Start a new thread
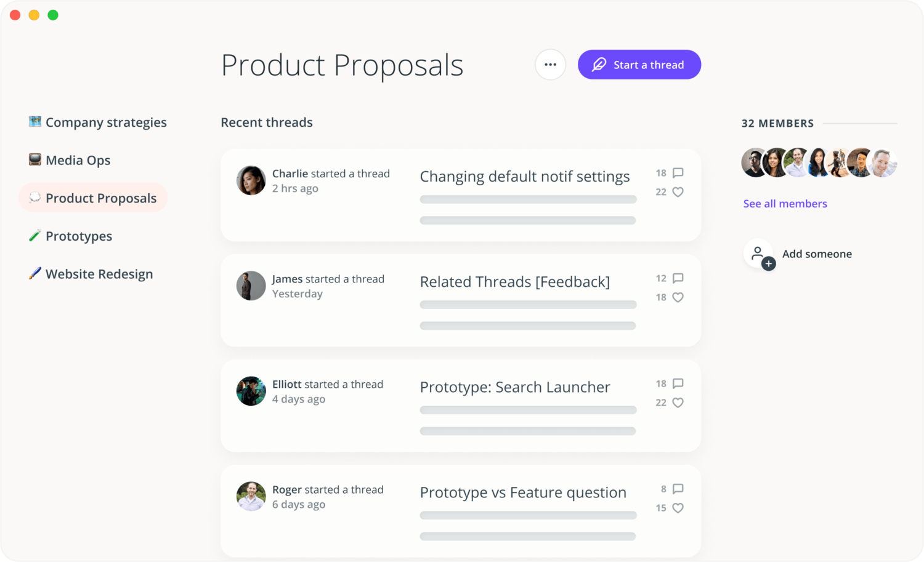924x562 pixels. click(x=639, y=65)
